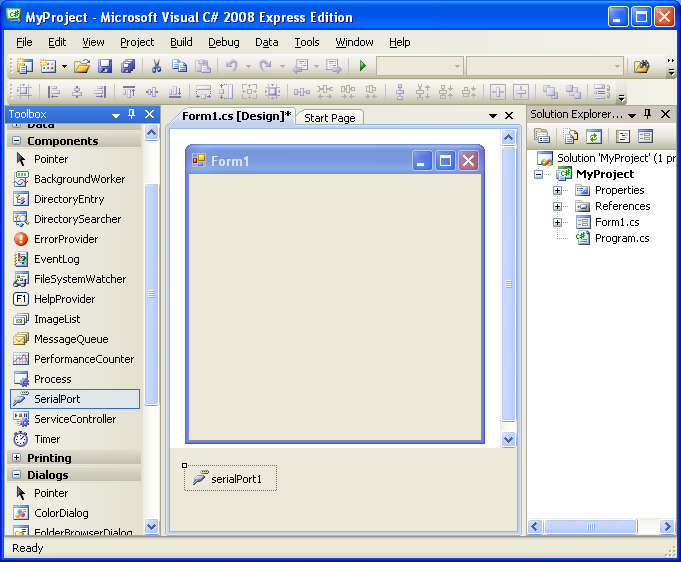This screenshot has width=681, height=562.
Task: Collapse the Dialogs toolbox section
Action: point(17,474)
